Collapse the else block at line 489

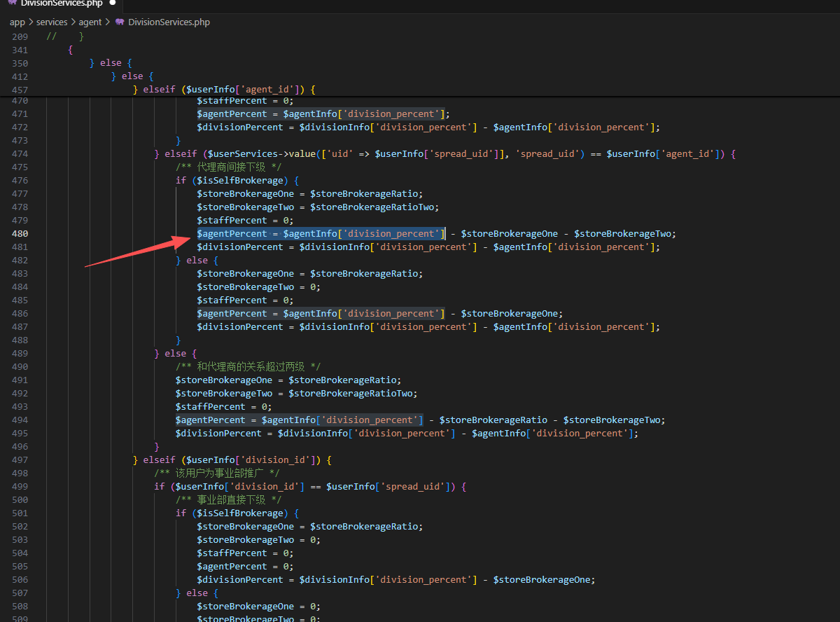(39, 354)
